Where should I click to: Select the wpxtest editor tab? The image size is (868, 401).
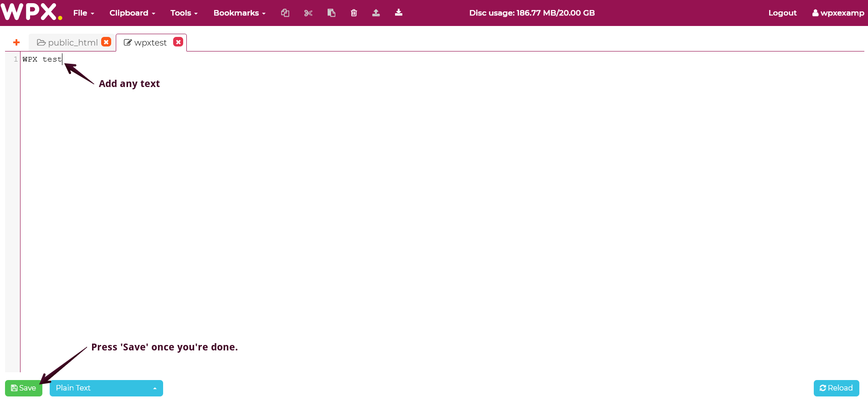[x=146, y=42]
